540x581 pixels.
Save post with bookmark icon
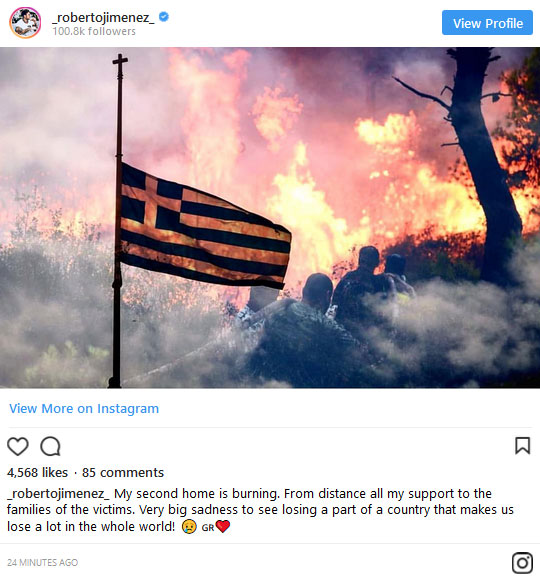tap(523, 445)
